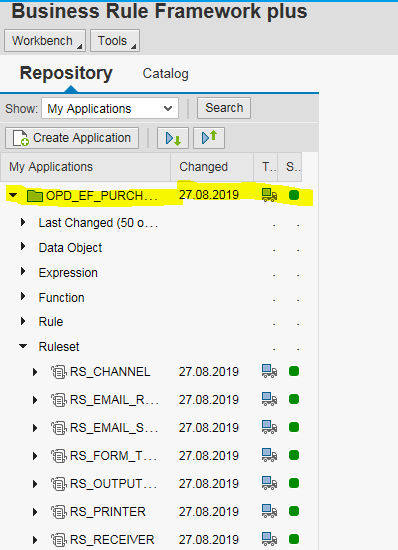Open the RS_PRINTER ruleset name
The height and width of the screenshot is (550, 398).
[108, 512]
